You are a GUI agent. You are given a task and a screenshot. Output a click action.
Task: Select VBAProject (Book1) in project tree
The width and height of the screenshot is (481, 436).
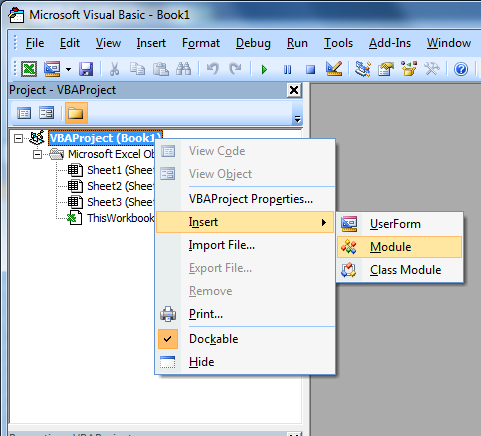coord(105,138)
